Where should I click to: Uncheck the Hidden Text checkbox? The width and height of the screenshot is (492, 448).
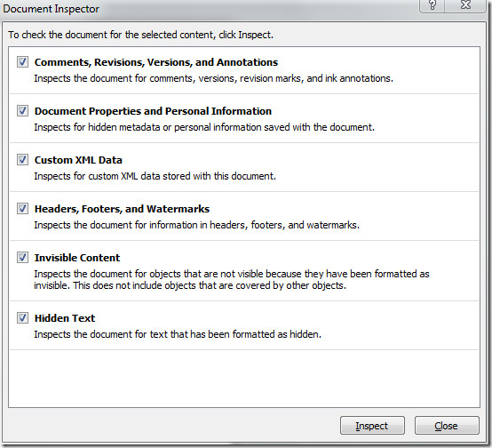tap(22, 318)
